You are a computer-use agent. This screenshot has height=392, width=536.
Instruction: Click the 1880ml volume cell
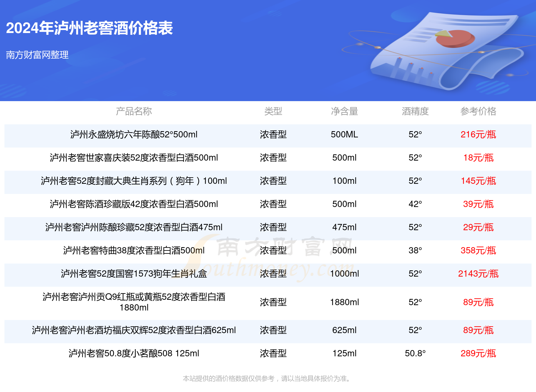tap(345, 302)
